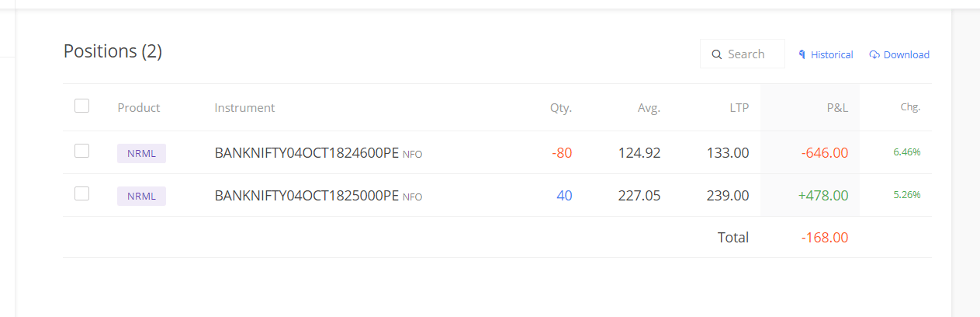Screen dimensions: 980x317
Task: Sort by the P&L column header
Action: point(837,107)
